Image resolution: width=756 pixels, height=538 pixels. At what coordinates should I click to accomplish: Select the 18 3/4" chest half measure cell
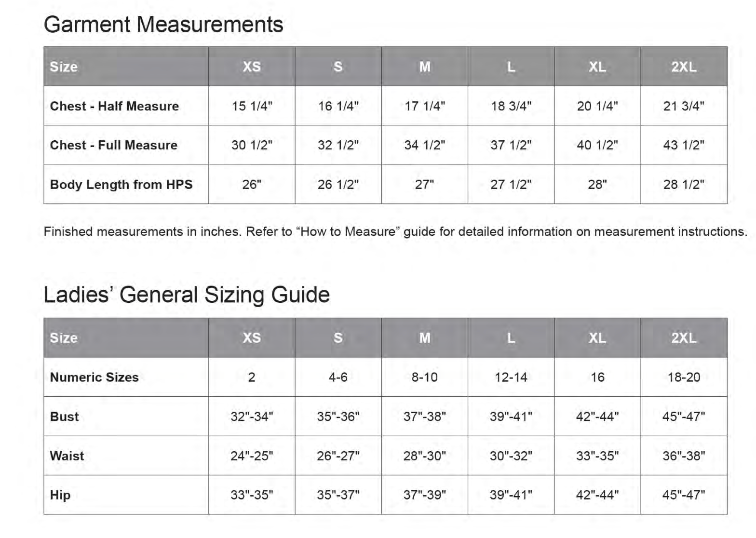click(x=511, y=106)
